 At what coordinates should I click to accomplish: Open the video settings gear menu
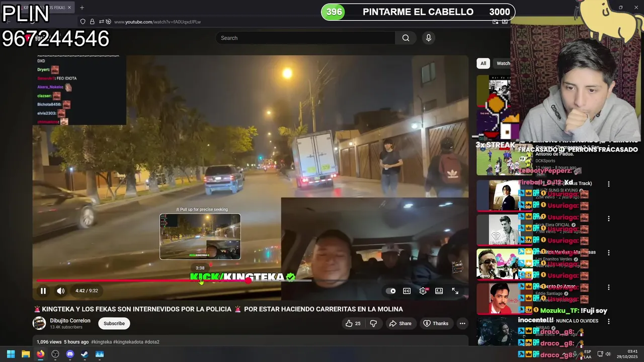(x=423, y=291)
